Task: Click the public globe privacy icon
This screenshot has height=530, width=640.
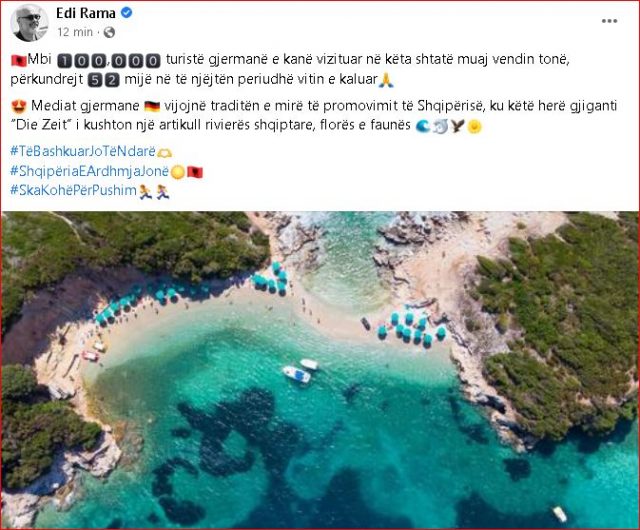Action: click(x=109, y=32)
